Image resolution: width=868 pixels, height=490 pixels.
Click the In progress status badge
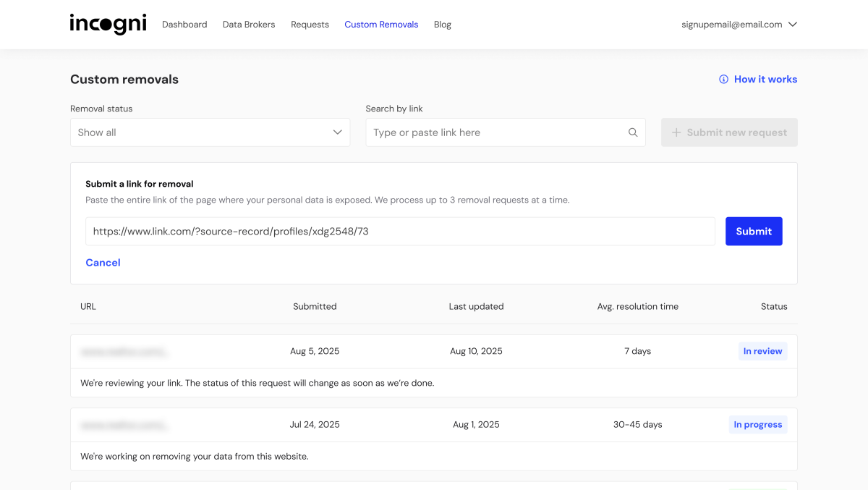[757, 425]
